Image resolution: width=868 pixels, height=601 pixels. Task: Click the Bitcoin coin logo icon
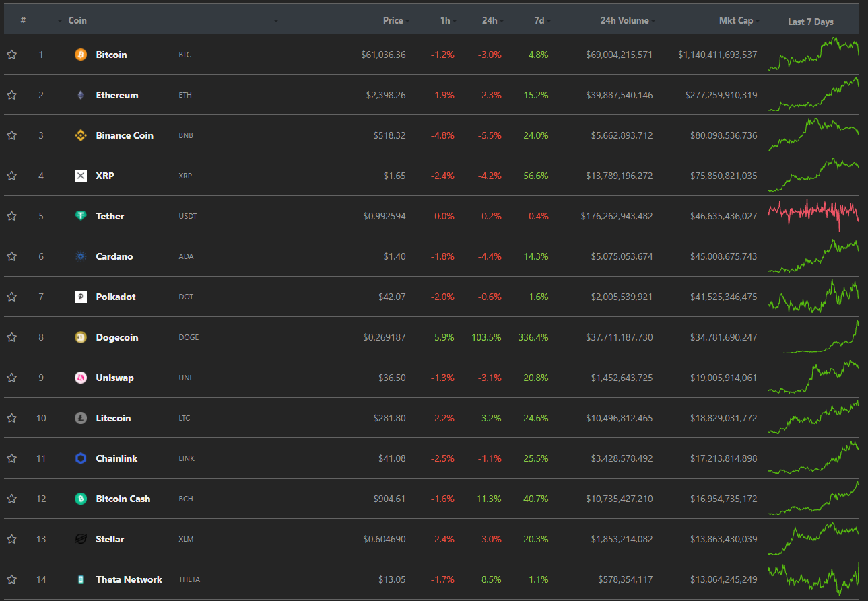point(81,55)
